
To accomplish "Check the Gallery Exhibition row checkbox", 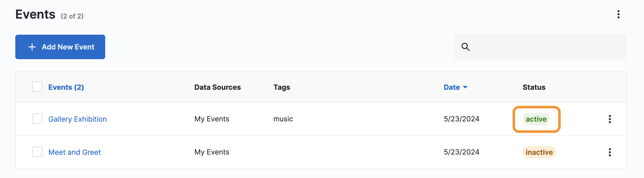I will (x=37, y=119).
